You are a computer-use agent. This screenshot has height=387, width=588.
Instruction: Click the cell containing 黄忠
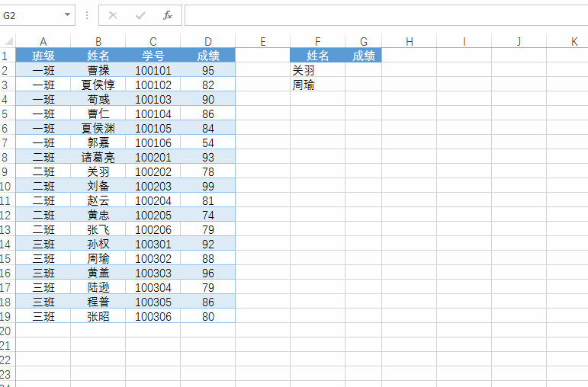tap(98, 215)
